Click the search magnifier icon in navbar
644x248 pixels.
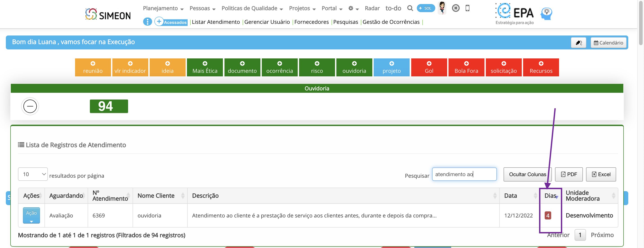pos(410,8)
